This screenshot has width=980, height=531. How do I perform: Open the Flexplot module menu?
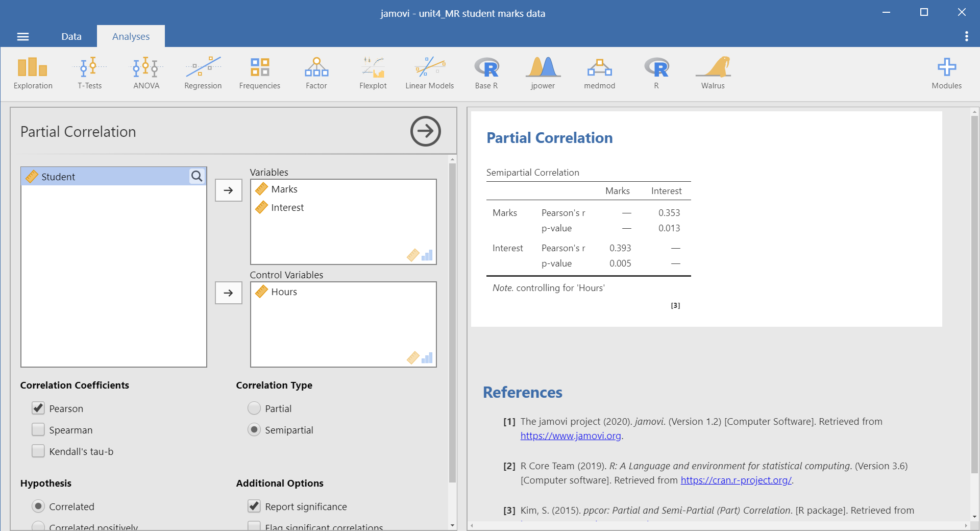[373, 74]
